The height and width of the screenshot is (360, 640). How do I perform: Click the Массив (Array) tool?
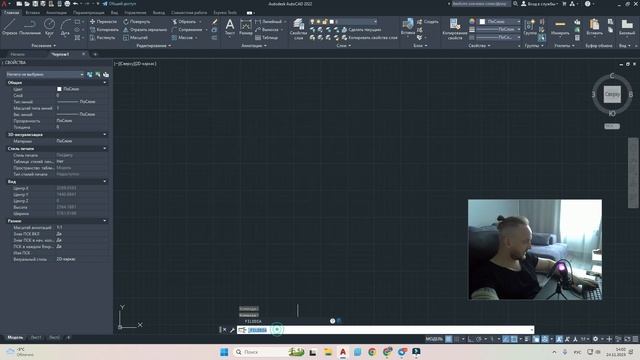(x=182, y=38)
